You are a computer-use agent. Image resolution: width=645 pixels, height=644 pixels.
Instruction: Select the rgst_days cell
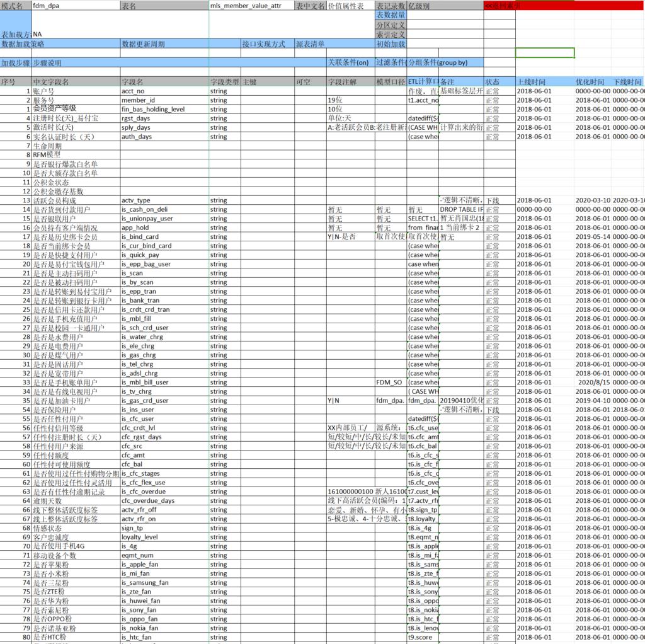click(165, 118)
